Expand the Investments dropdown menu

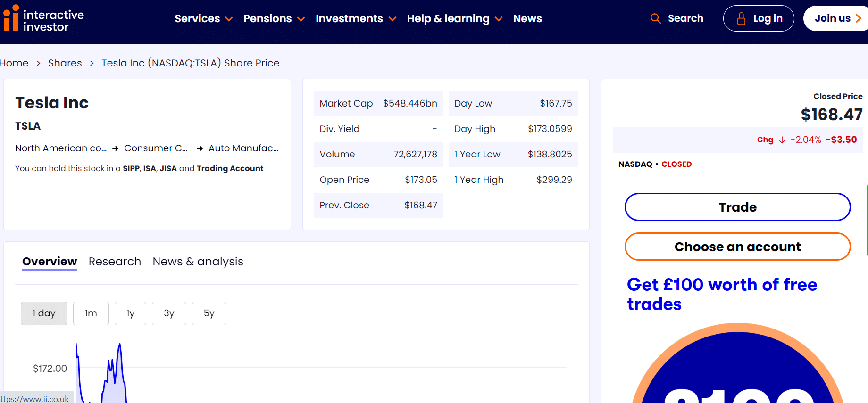click(x=356, y=18)
